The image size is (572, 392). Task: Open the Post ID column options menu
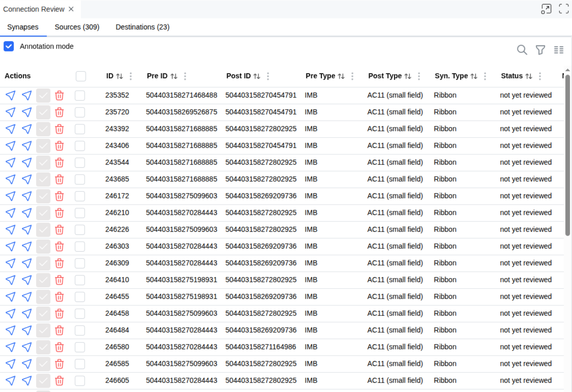pos(268,76)
